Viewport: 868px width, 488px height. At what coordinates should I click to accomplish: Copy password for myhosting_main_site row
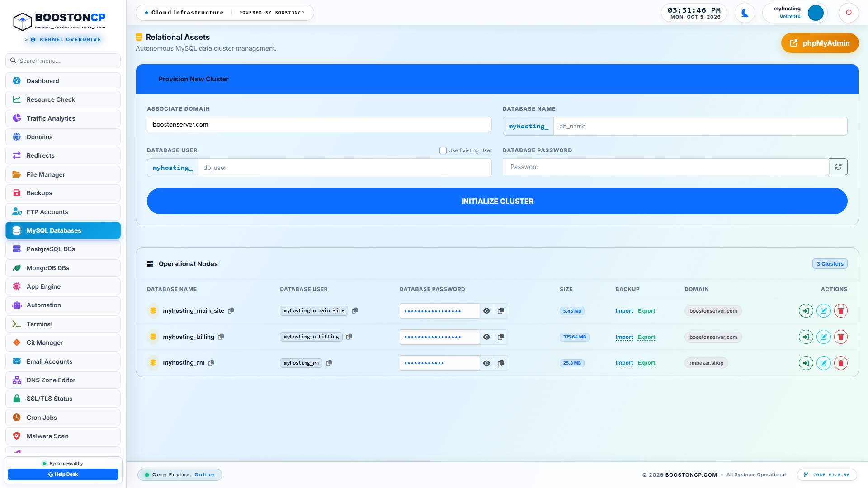(x=501, y=311)
